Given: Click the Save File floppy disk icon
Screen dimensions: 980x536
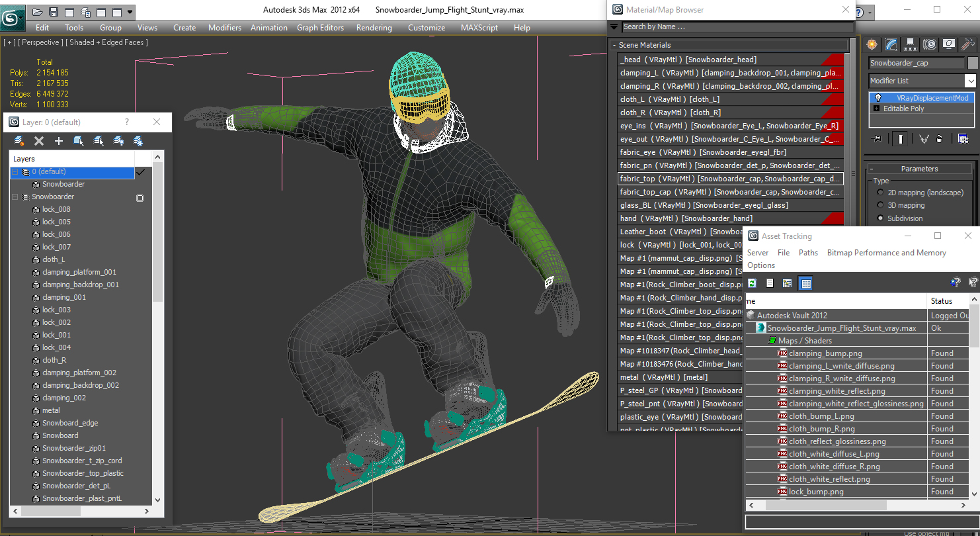Looking at the screenshot, I should tap(54, 12).
